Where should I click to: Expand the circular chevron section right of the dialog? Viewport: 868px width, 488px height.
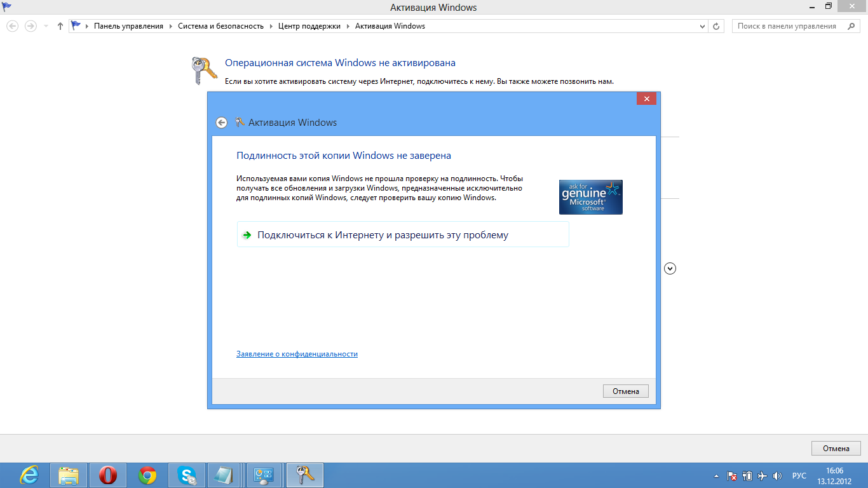click(x=670, y=268)
